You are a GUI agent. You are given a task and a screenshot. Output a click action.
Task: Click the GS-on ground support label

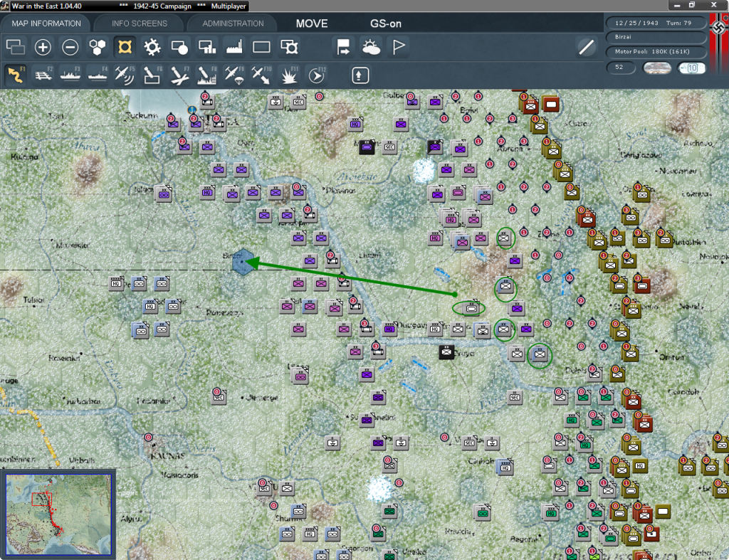click(385, 23)
